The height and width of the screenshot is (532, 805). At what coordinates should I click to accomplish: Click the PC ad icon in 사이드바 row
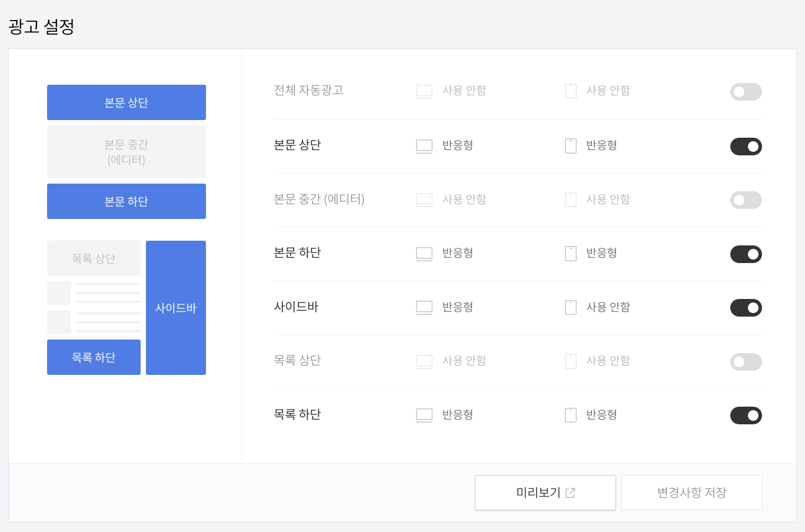coord(424,307)
